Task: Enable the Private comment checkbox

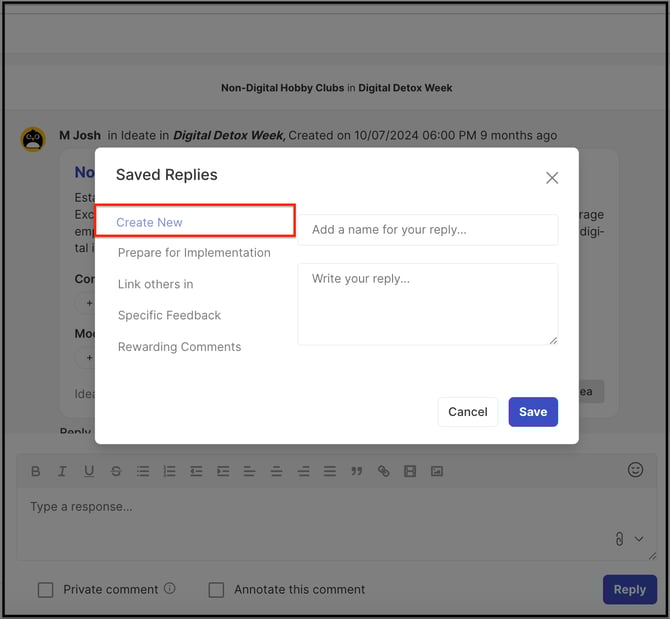Action: pos(45,590)
